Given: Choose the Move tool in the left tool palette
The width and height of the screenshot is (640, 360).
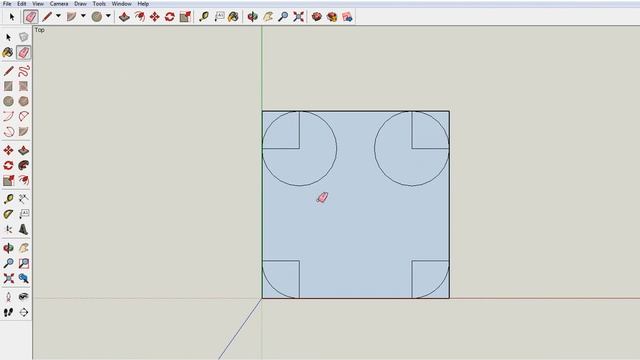Looking at the screenshot, I should 8,150.
